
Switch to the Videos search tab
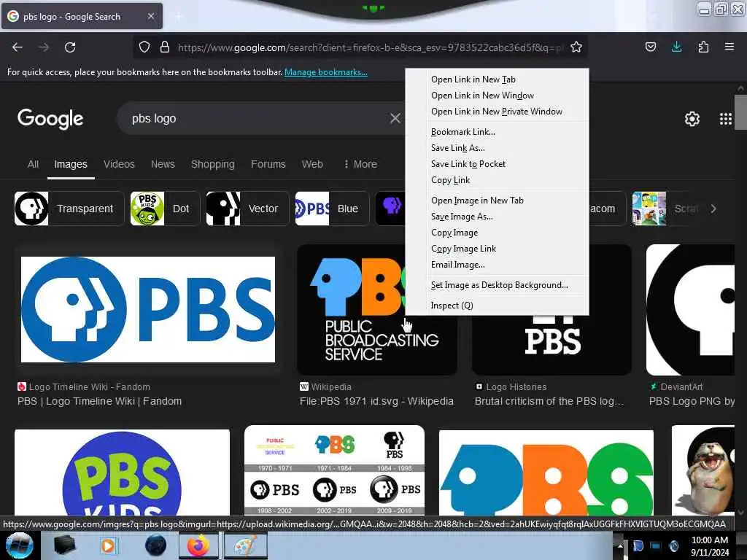coord(119,164)
